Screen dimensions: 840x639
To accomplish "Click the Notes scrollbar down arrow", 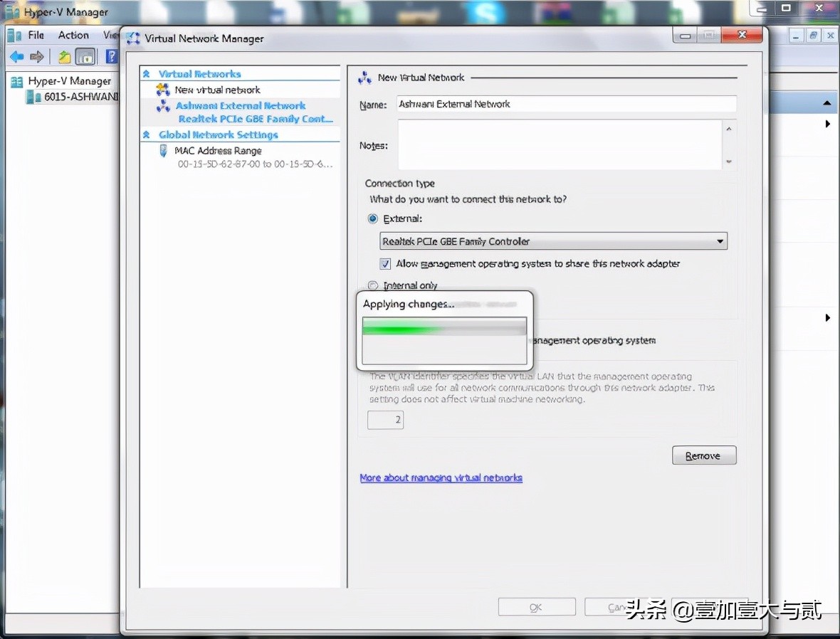I will click(728, 162).
